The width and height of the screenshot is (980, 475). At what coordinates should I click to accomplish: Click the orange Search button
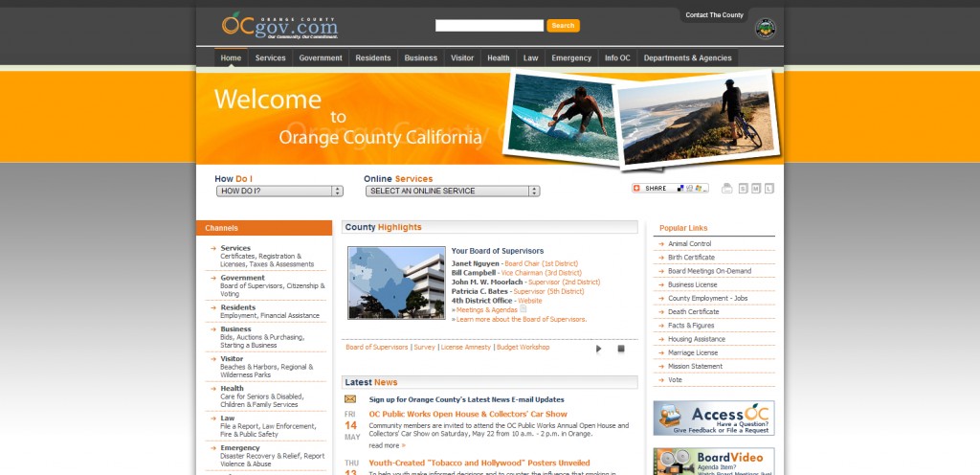coord(563,26)
